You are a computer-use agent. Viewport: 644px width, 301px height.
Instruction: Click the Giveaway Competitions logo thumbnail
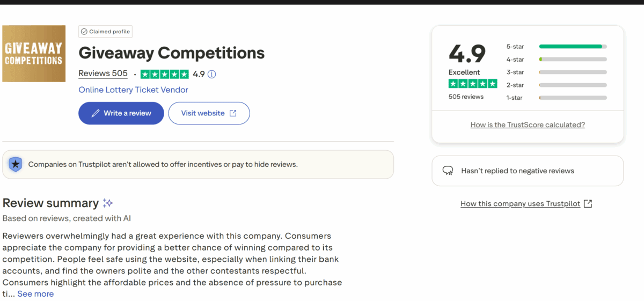tap(34, 54)
